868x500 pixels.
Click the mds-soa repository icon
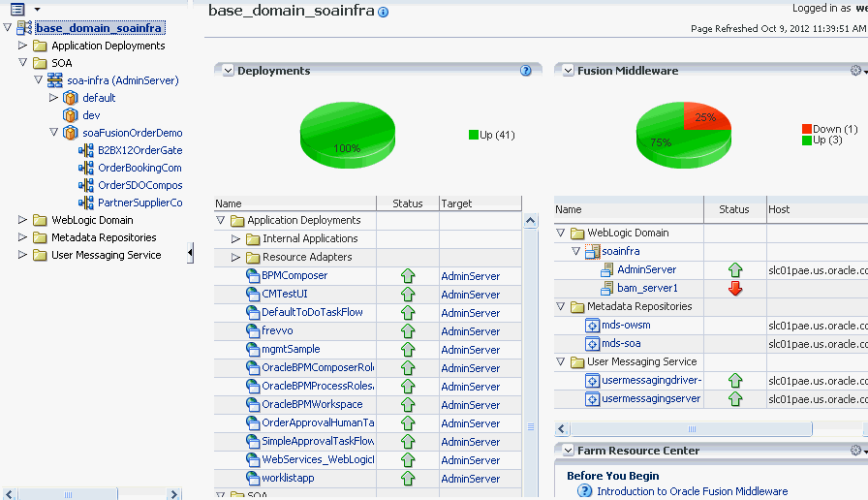pyautogui.click(x=592, y=343)
